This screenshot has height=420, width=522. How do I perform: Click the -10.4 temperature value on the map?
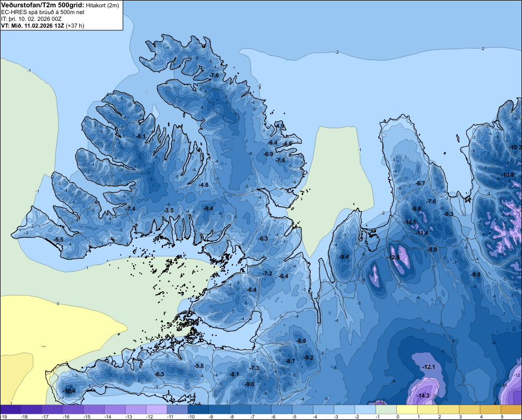(x=69, y=391)
